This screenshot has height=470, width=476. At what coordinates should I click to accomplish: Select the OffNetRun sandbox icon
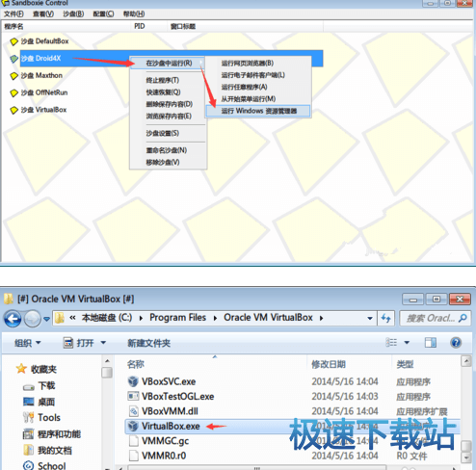click(13, 93)
